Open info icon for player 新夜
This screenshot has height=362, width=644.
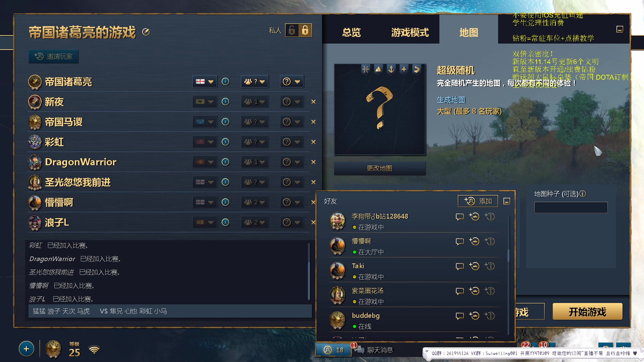click(x=225, y=102)
